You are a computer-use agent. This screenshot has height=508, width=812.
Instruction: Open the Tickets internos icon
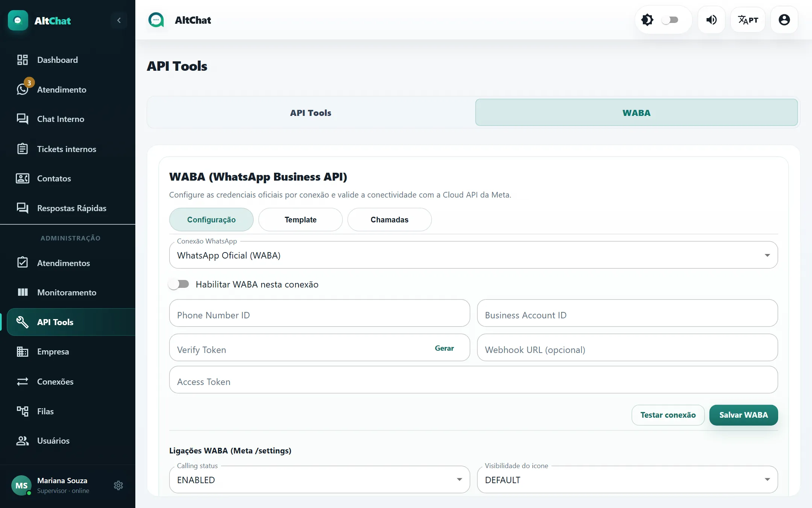[23, 149]
